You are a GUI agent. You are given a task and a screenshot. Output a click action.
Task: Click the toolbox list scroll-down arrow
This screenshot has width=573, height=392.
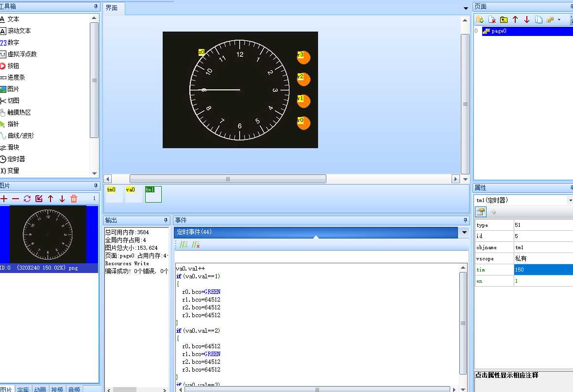pyautogui.click(x=94, y=173)
